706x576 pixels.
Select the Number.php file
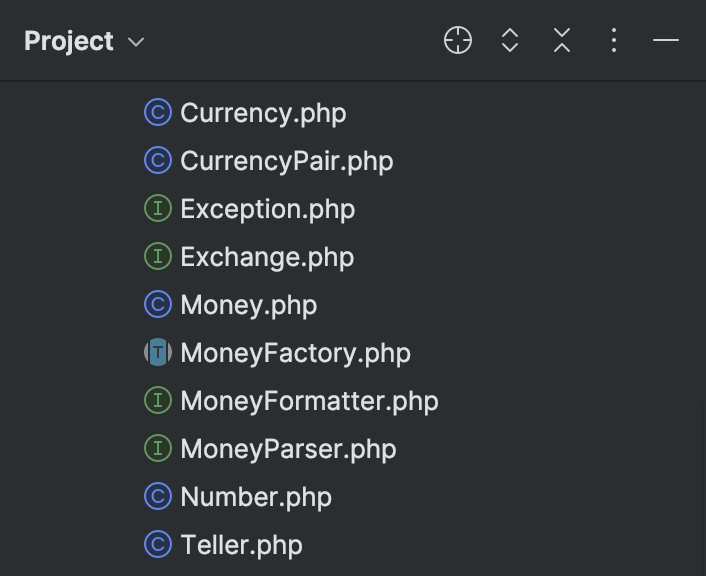[255, 497]
